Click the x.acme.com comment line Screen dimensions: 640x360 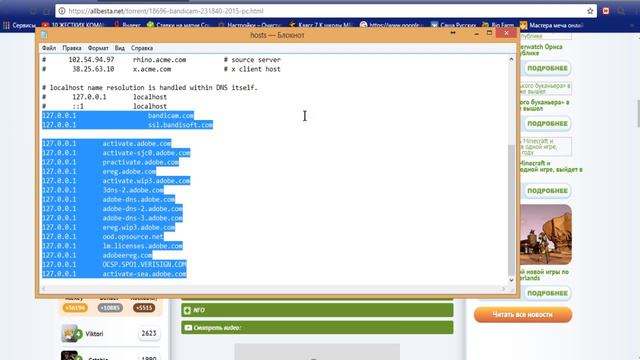click(x=161, y=69)
